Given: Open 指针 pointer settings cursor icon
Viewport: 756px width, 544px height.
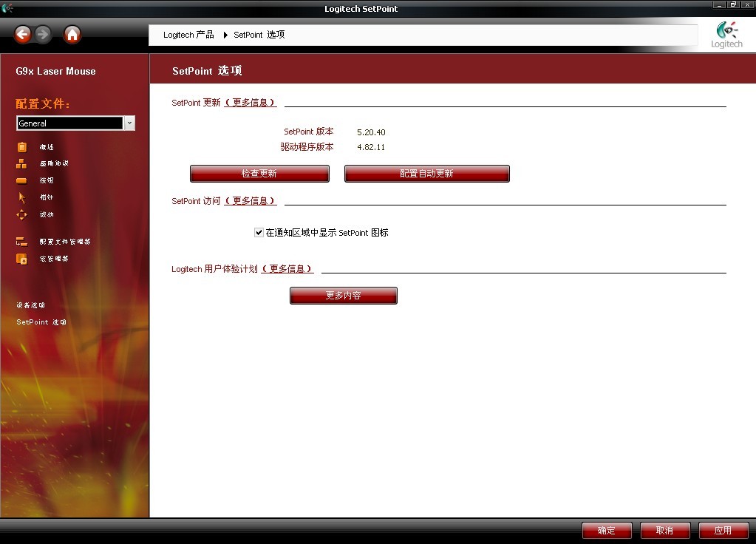Looking at the screenshot, I should 21,198.
